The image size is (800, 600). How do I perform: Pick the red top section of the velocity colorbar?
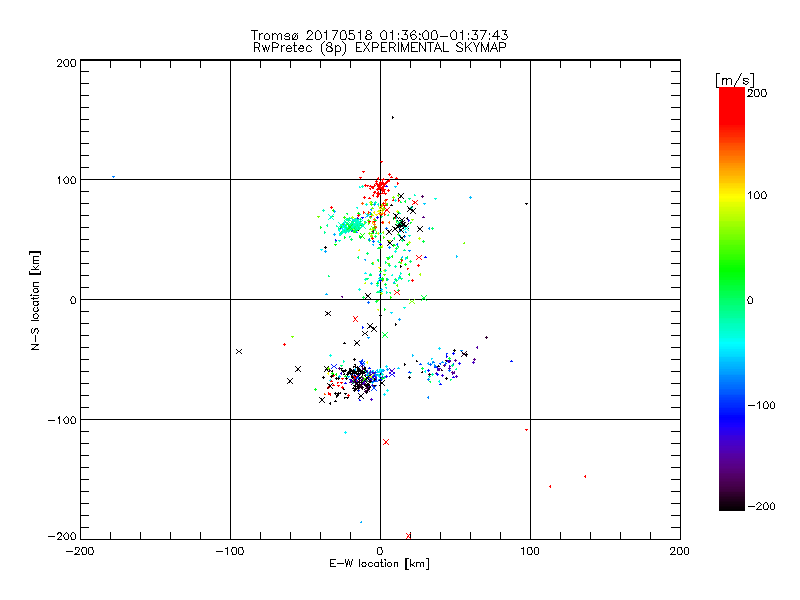732,105
